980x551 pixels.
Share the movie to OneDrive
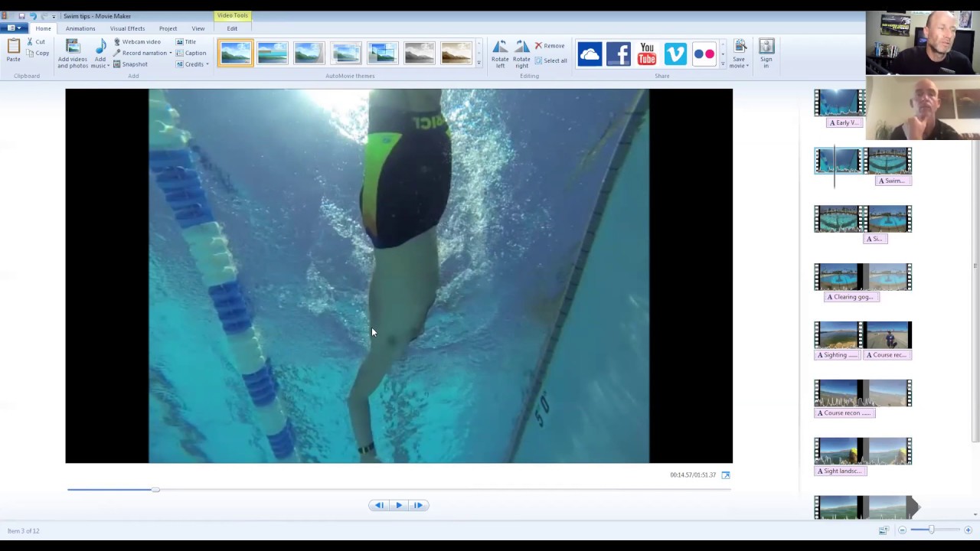point(590,54)
